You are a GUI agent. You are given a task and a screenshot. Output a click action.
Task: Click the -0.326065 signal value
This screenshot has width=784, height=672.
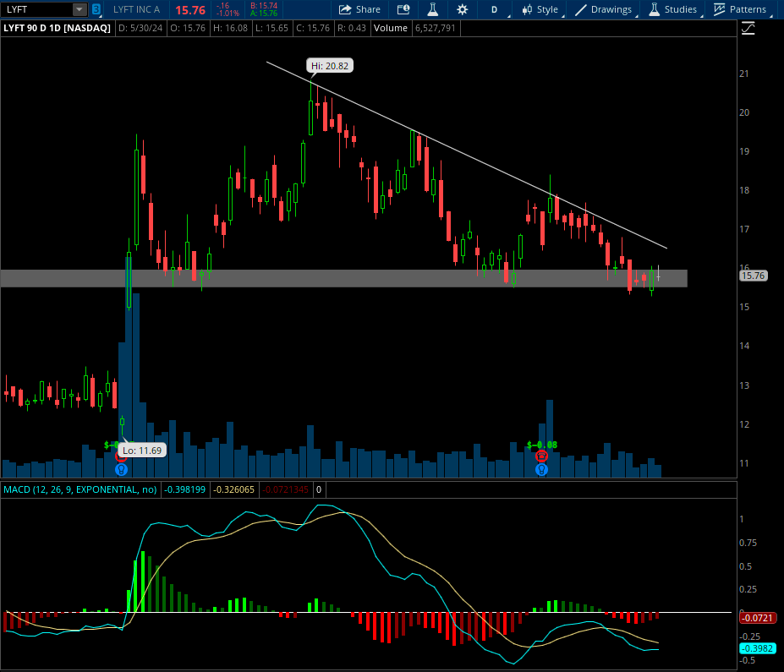tap(233, 489)
